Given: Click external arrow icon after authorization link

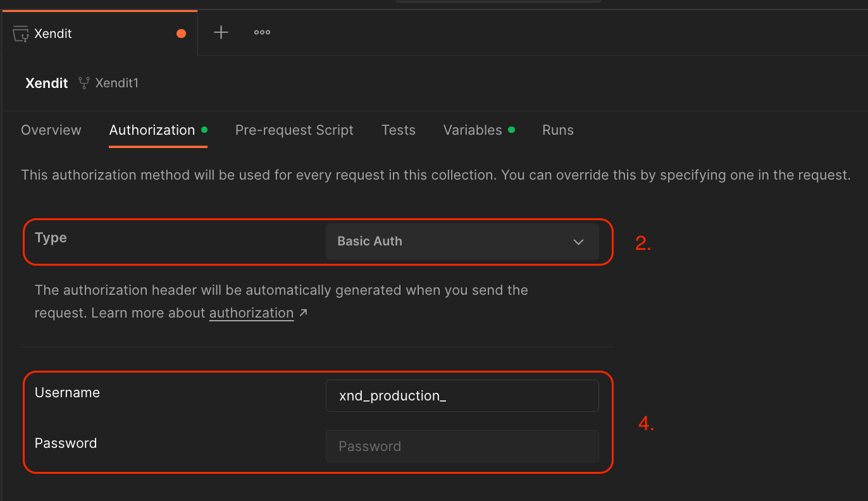Looking at the screenshot, I should (303, 312).
